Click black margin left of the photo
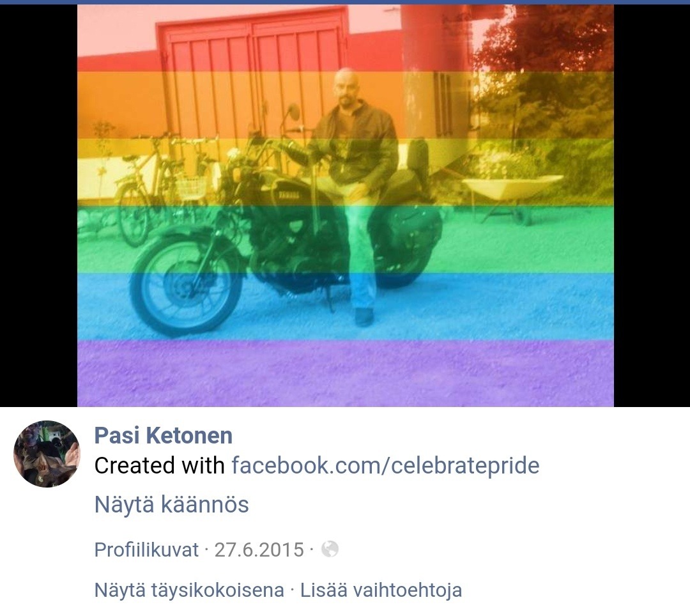 point(39,206)
